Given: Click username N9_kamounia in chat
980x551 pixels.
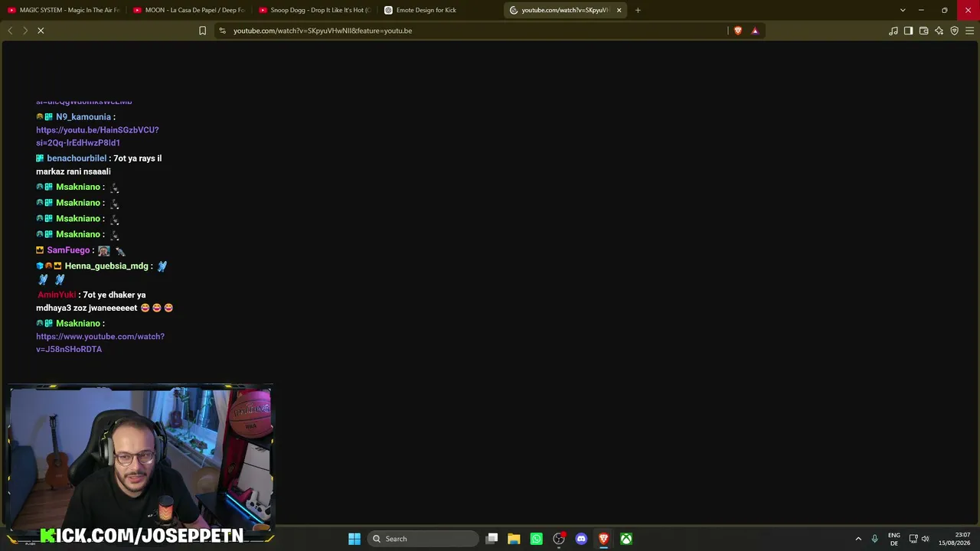Looking at the screenshot, I should click(83, 117).
